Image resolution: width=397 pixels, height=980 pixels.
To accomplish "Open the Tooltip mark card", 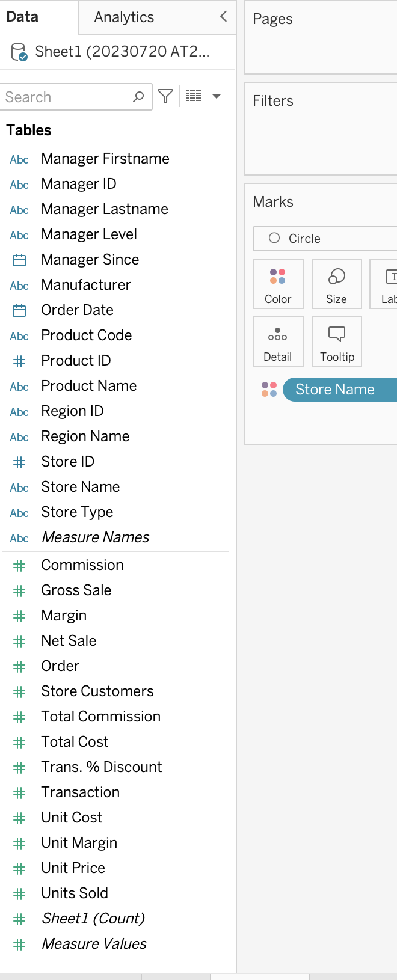I will (336, 341).
